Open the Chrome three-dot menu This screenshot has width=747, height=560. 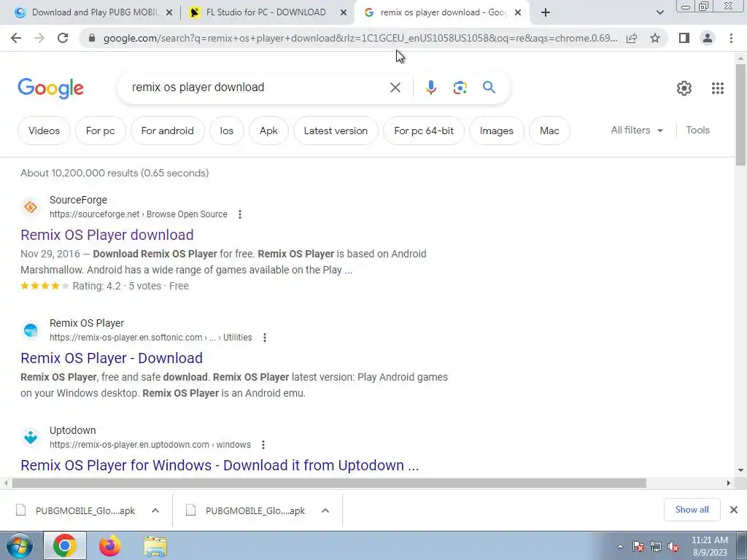731,38
